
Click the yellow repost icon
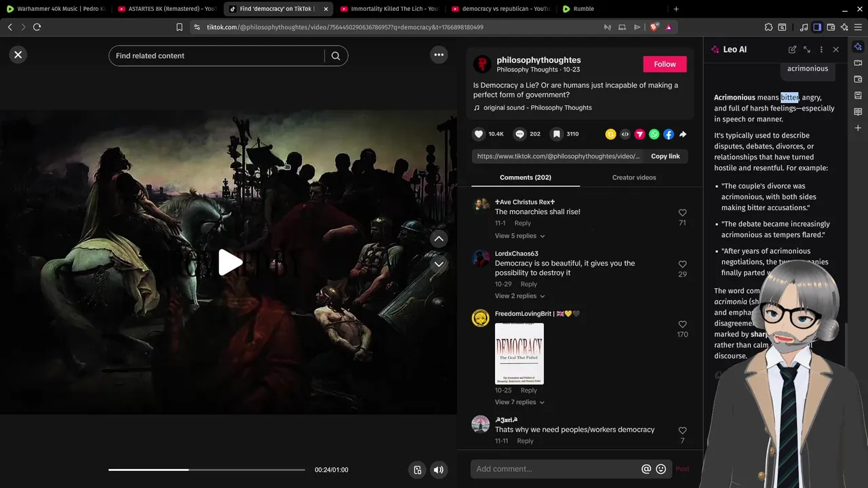(610, 134)
